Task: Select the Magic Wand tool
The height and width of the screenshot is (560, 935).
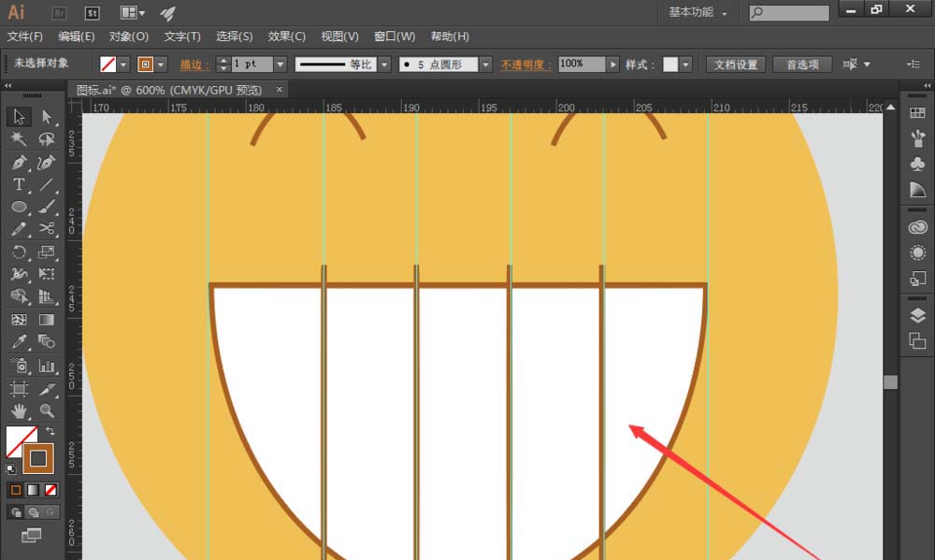Action: pos(19,139)
